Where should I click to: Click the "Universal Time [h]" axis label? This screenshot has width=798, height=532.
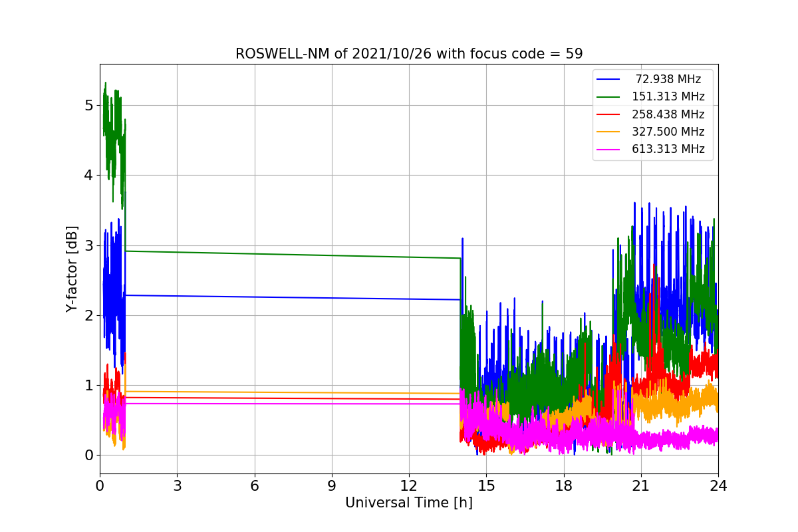click(409, 503)
